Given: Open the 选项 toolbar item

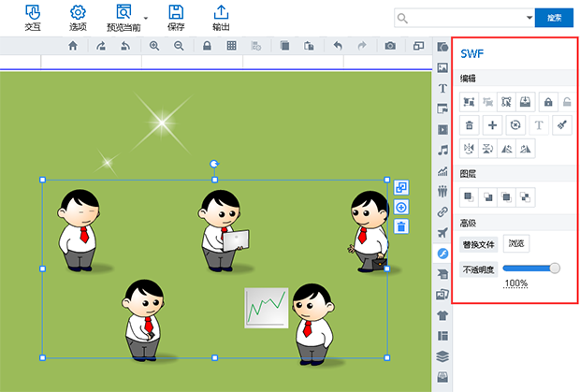Looking at the screenshot, I should coord(78,18).
